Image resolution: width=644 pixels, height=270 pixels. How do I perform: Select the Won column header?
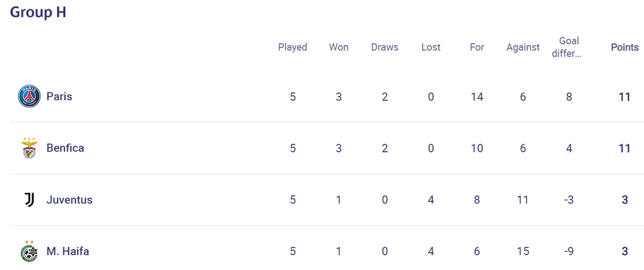point(338,47)
